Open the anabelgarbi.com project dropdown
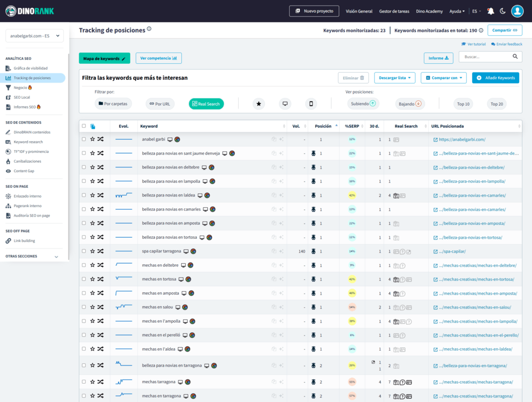The image size is (532, 402). coord(34,36)
